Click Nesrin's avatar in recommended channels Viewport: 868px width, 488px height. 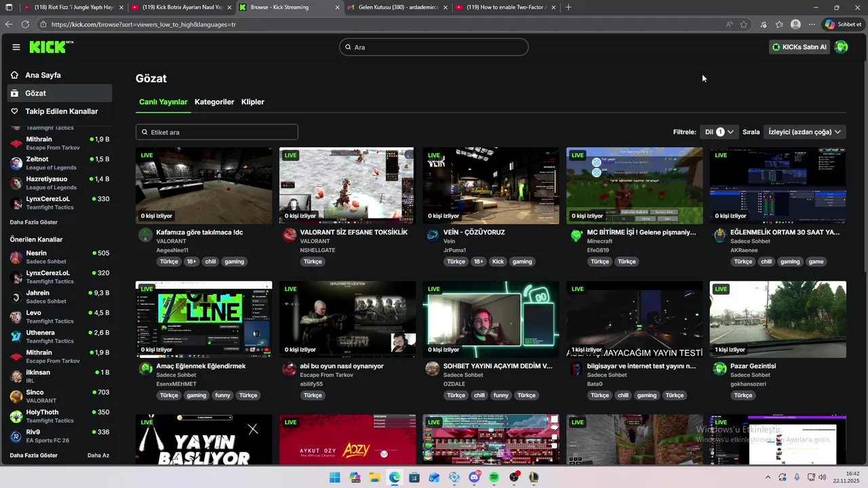pyautogui.click(x=16, y=258)
